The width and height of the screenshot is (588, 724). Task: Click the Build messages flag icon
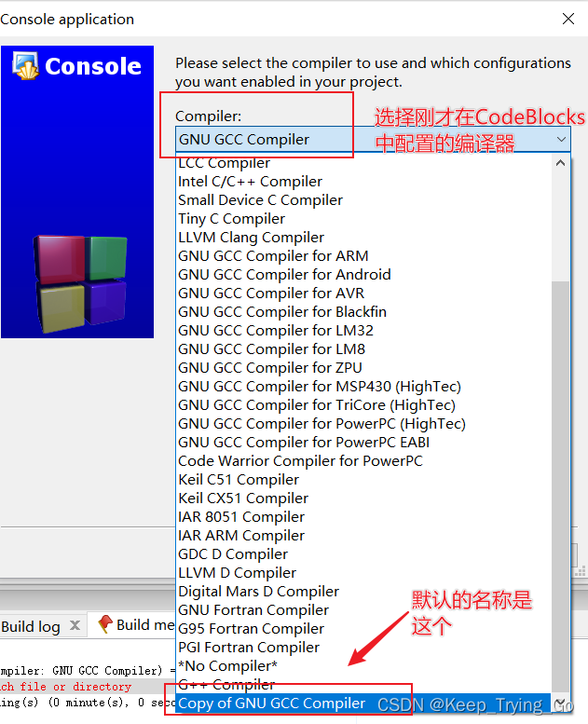tap(105, 624)
